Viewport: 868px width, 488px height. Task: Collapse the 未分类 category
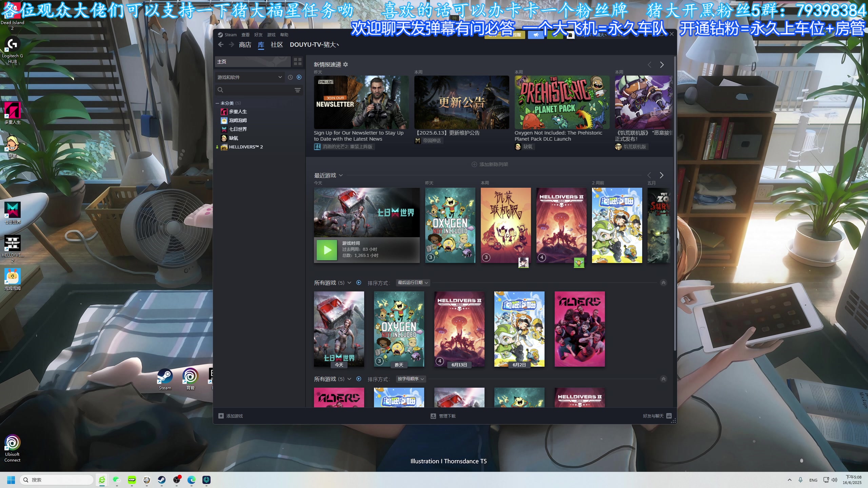(x=217, y=103)
